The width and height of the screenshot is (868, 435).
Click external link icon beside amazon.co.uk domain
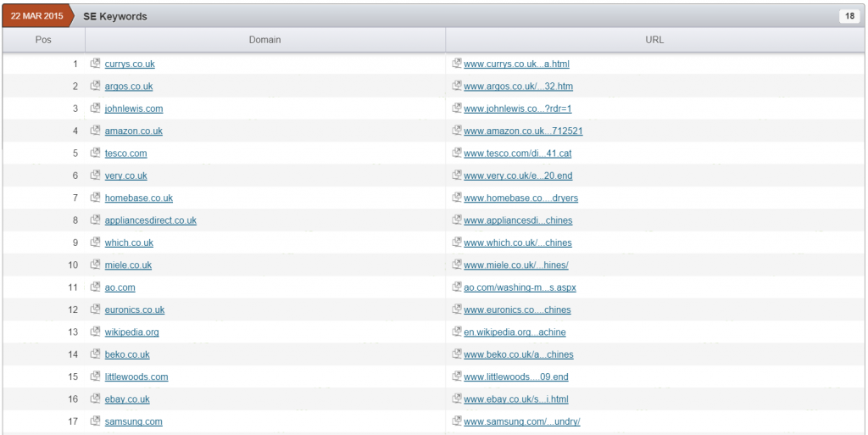pyautogui.click(x=96, y=131)
